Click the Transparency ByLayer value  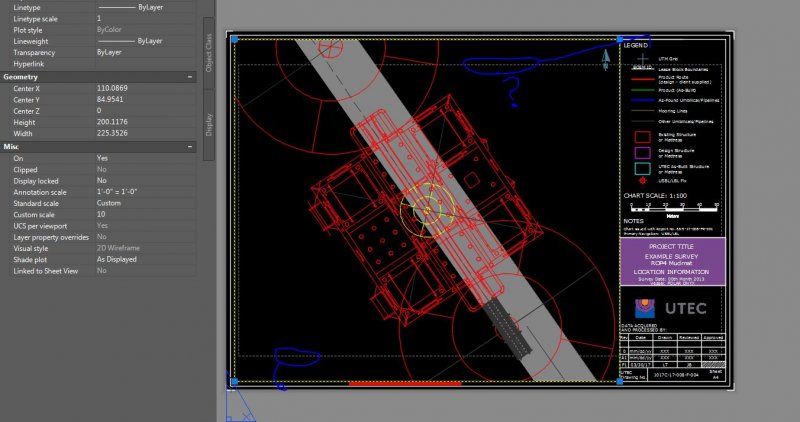[109, 53]
